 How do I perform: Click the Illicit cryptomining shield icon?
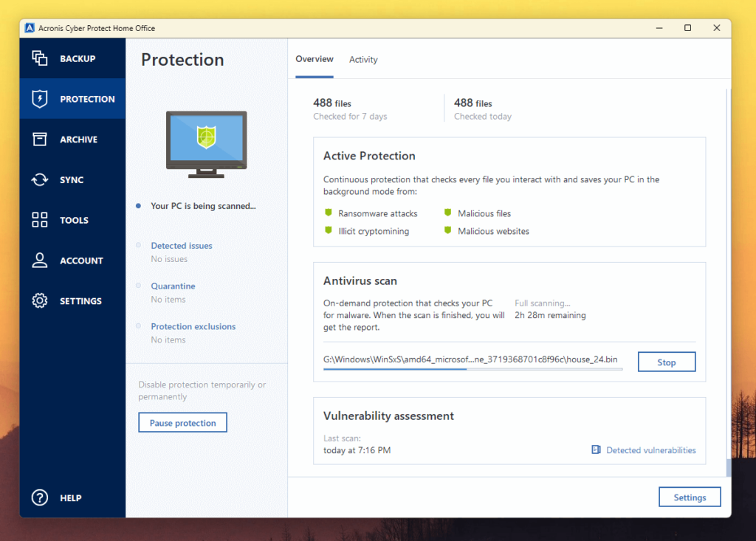(329, 230)
